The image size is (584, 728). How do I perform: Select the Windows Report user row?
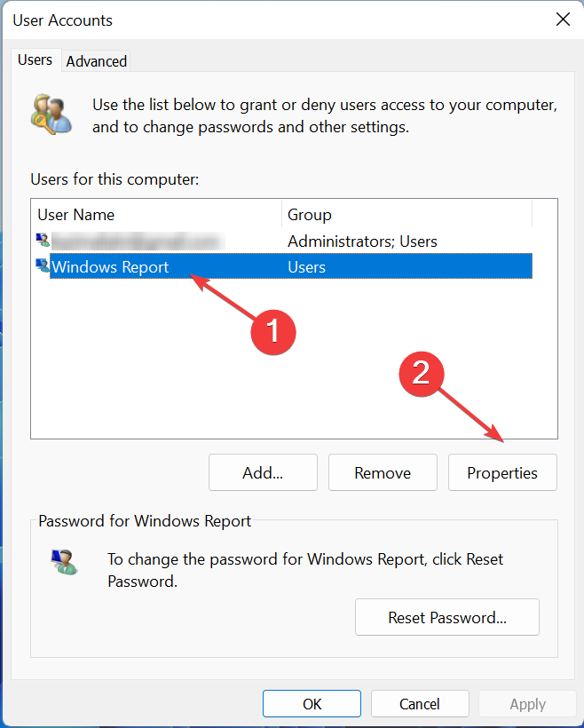(x=290, y=266)
